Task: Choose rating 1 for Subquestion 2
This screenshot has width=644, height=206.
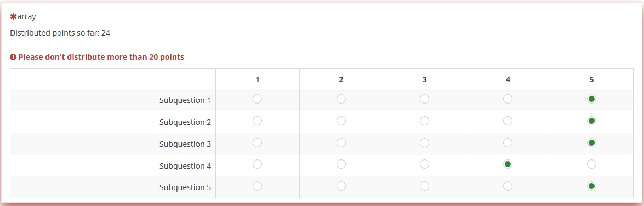Action: pyautogui.click(x=257, y=121)
